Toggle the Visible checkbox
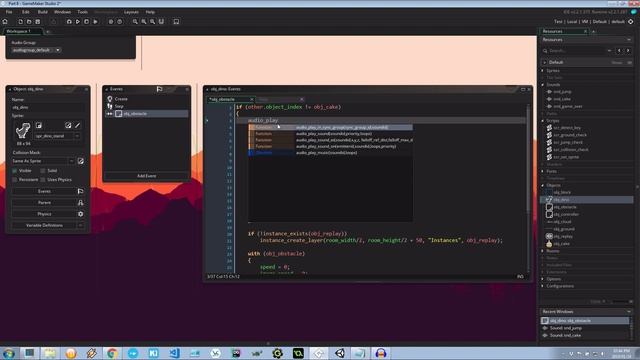Image resolution: width=640 pixels, height=360 pixels. pos(15,171)
